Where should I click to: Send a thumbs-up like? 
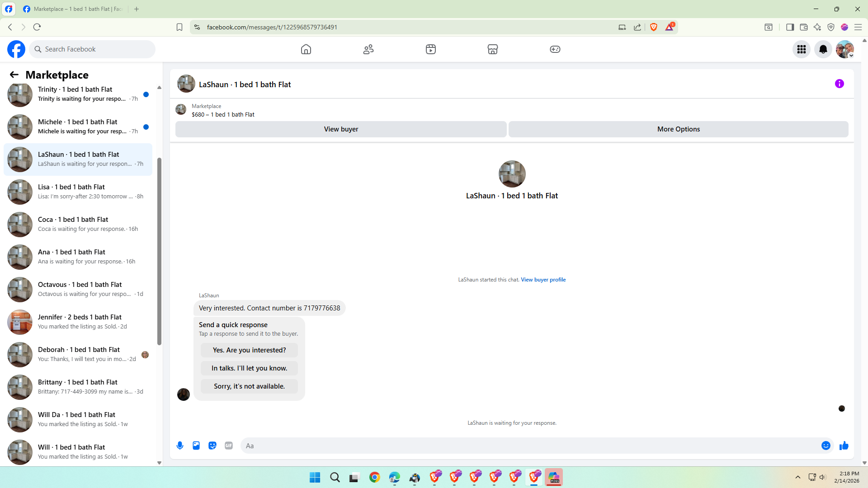tap(844, 446)
